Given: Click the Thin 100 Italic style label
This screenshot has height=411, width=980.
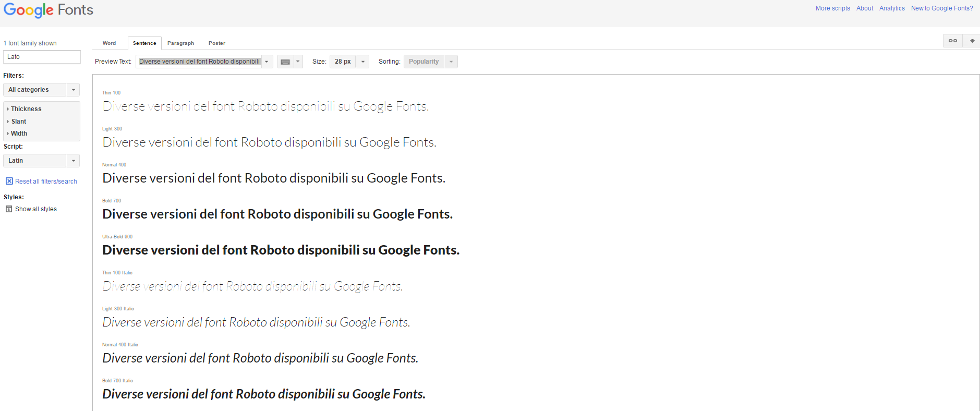Looking at the screenshot, I should pos(117,273).
